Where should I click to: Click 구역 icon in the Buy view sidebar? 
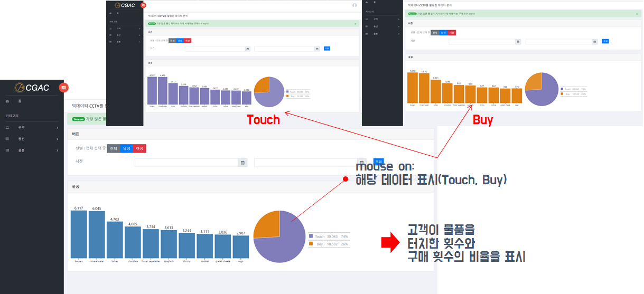[x=368, y=18]
